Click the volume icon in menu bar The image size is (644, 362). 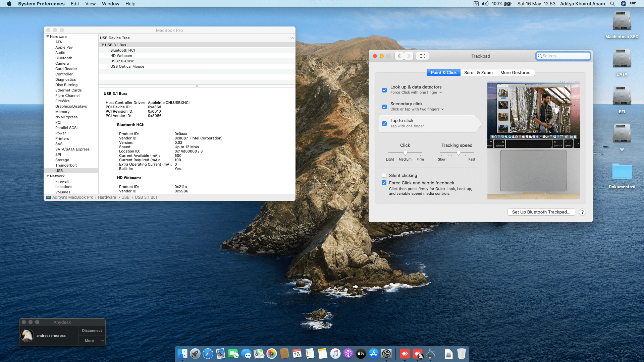coord(485,4)
